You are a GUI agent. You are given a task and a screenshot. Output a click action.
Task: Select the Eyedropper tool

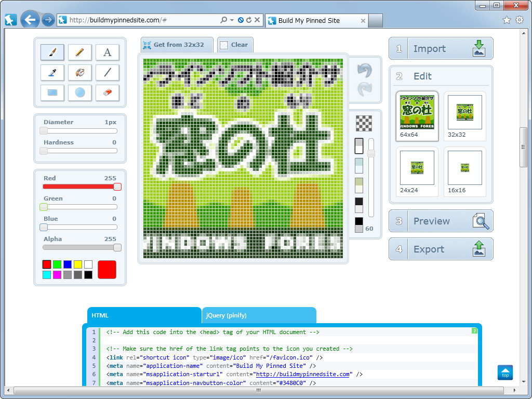pyautogui.click(x=52, y=72)
